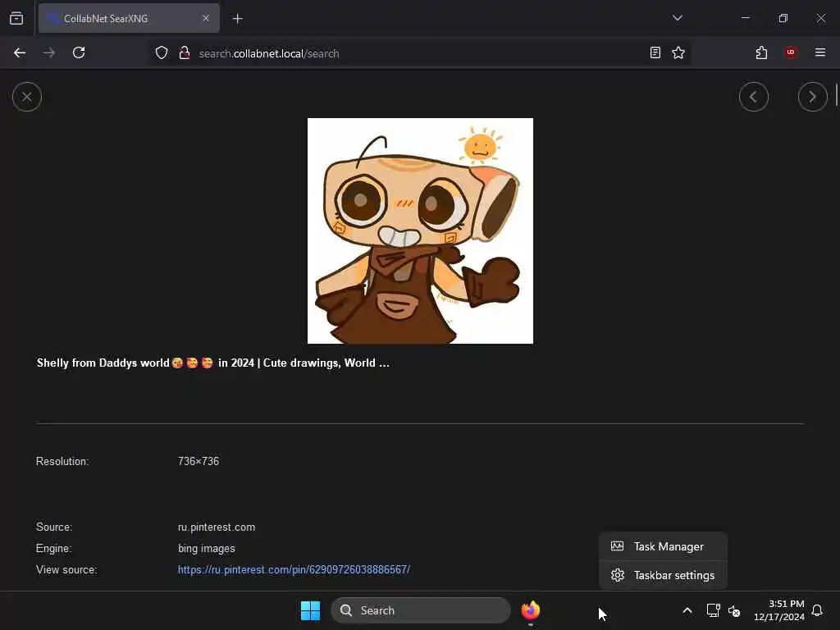Image resolution: width=840 pixels, height=630 pixels.
Task: Select the CollabNet SearXNG tab
Action: tap(129, 19)
